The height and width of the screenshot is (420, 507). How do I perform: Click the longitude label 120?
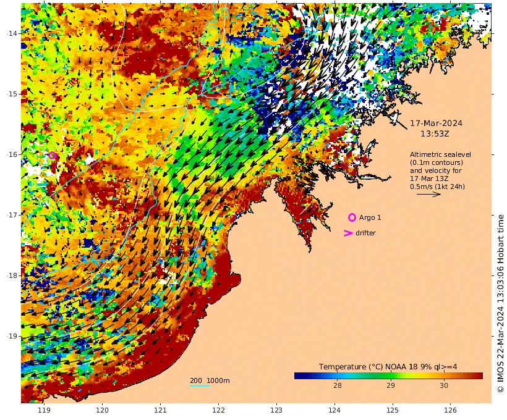[102, 410]
